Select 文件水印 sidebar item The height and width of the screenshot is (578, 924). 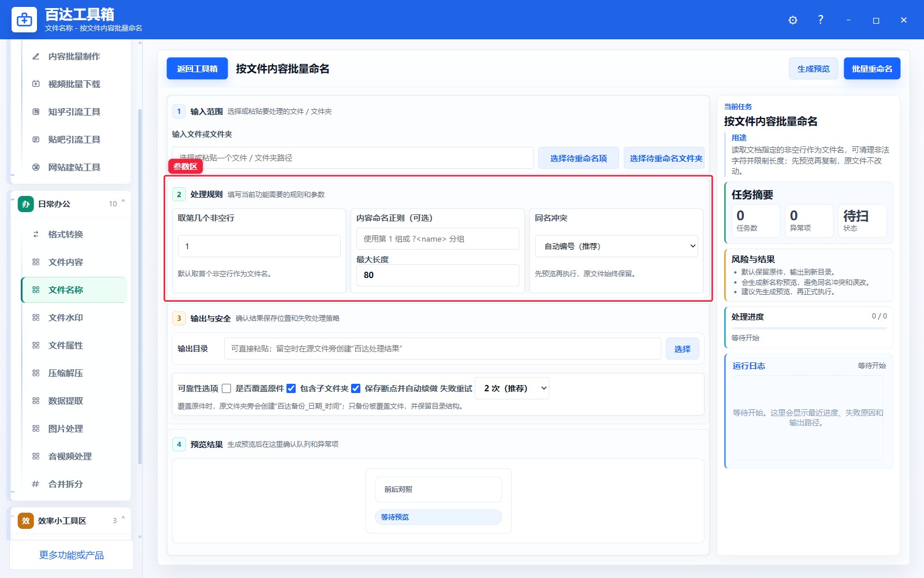[74, 317]
